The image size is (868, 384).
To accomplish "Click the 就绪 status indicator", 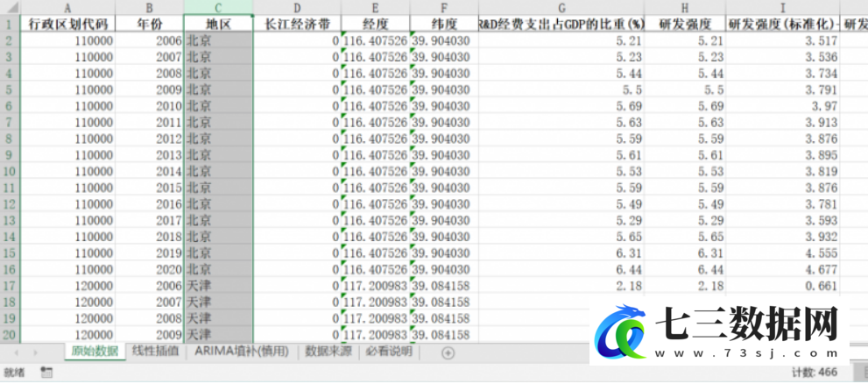I will tap(14, 373).
